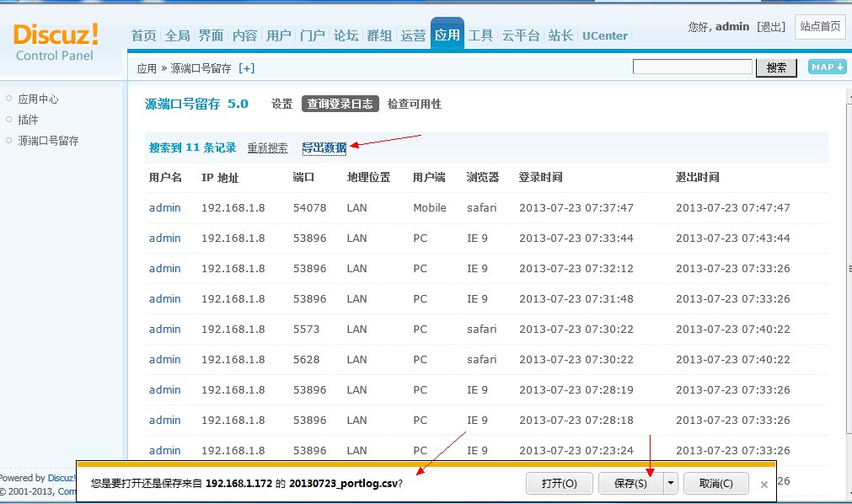
Task: Click the IP 地址 column header
Action: point(220,178)
